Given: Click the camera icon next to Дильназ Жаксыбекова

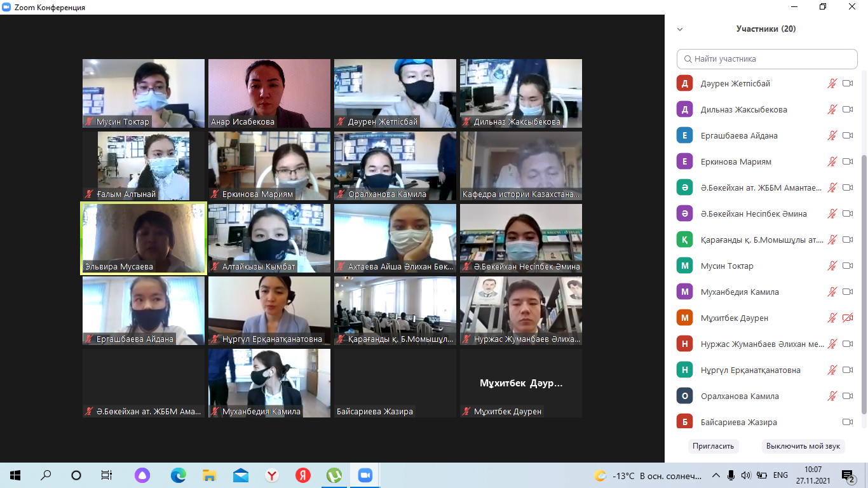Looking at the screenshot, I should pyautogui.click(x=847, y=109).
